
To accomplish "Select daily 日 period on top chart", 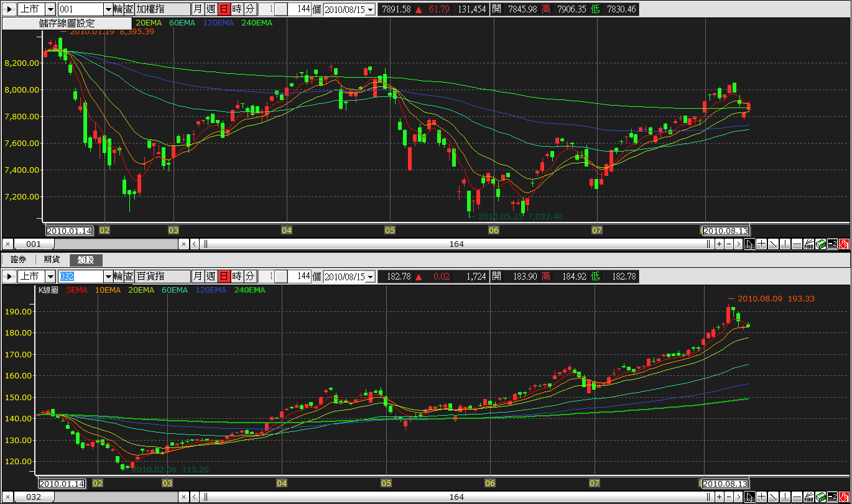I will (x=224, y=9).
